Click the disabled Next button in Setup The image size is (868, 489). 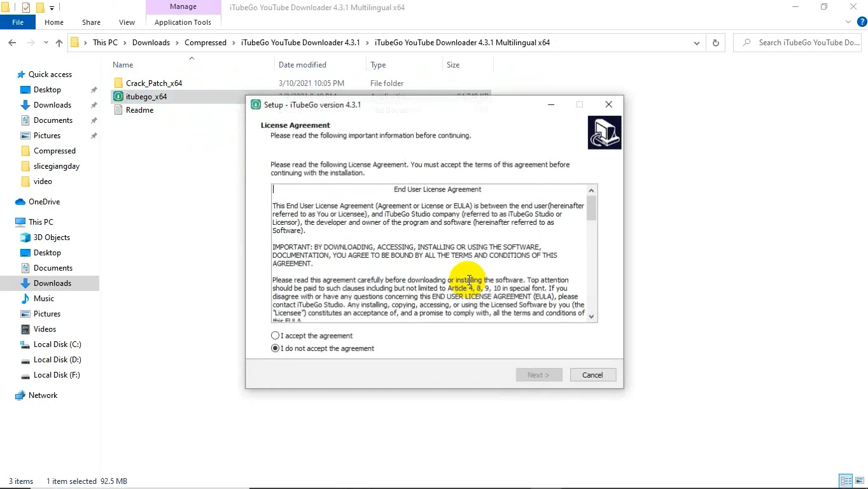point(538,375)
